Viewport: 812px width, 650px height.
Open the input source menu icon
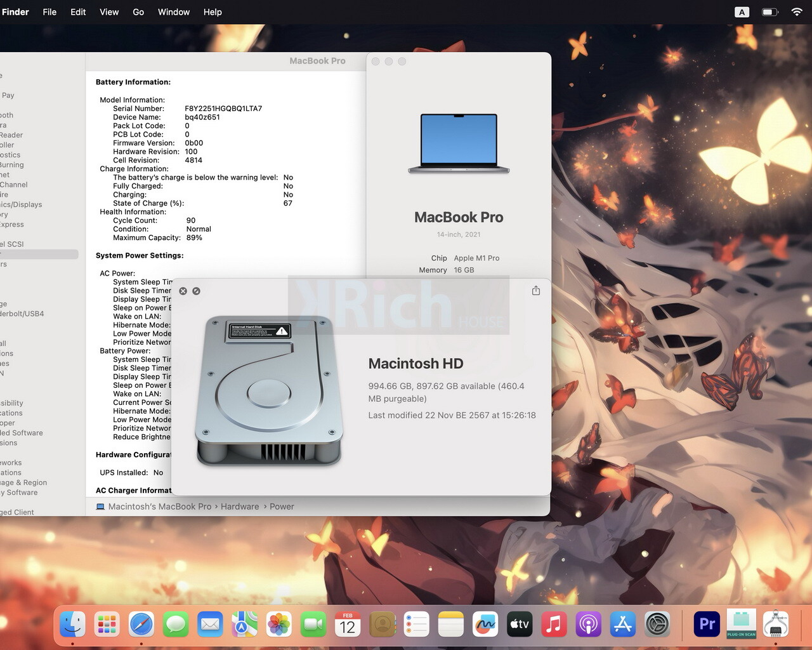pyautogui.click(x=742, y=12)
